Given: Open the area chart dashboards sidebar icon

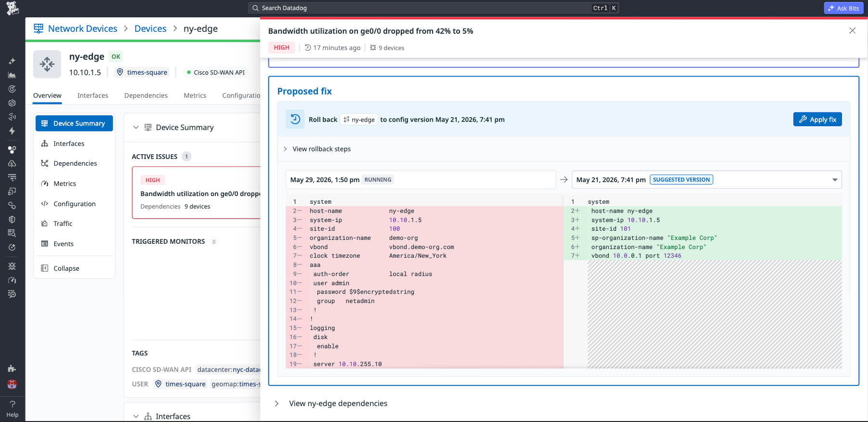Looking at the screenshot, I should pyautogui.click(x=12, y=75).
